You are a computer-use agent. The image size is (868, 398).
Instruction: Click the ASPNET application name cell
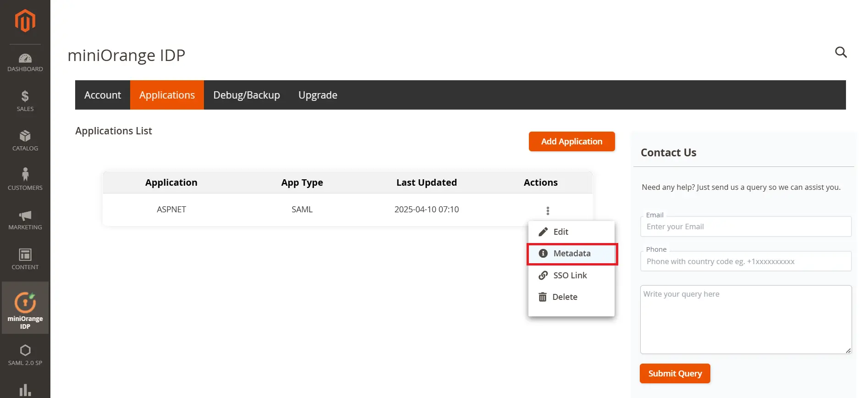(x=171, y=210)
